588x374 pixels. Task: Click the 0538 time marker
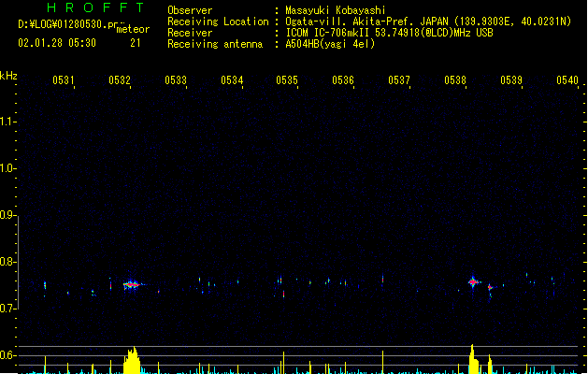pos(455,80)
